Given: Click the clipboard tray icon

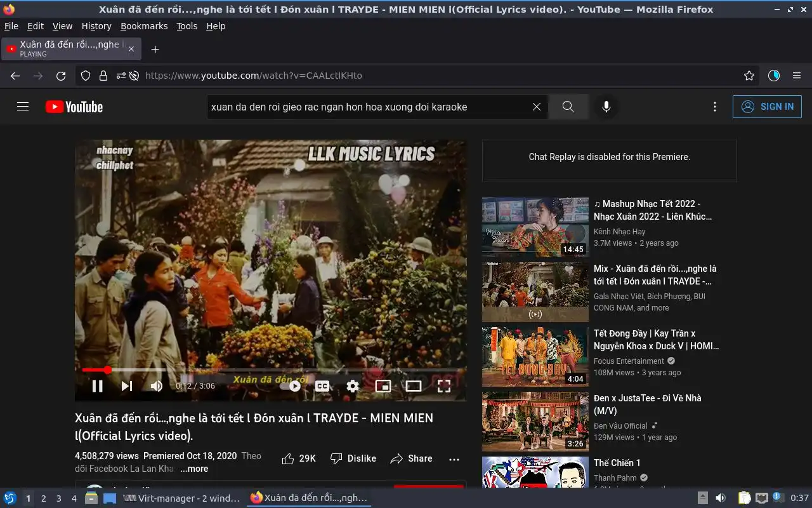Looking at the screenshot, I should [x=745, y=498].
